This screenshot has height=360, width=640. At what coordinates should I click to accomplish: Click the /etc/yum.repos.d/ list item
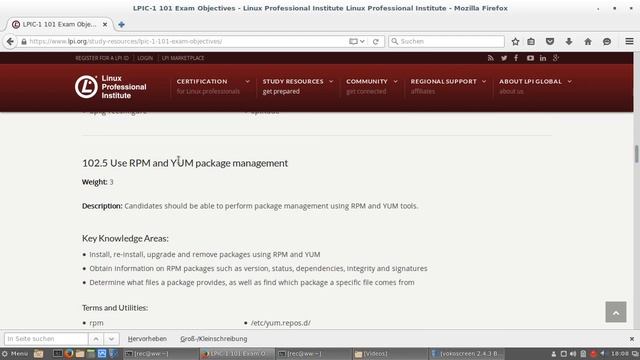[x=280, y=323]
